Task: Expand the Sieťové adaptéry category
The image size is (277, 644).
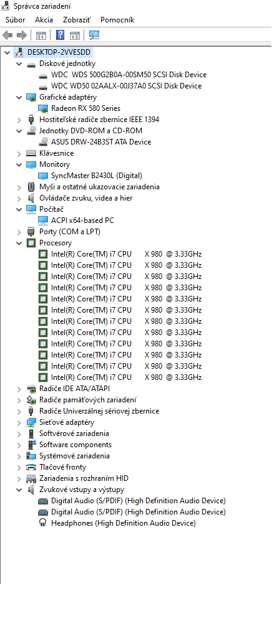Action: pos(19,423)
